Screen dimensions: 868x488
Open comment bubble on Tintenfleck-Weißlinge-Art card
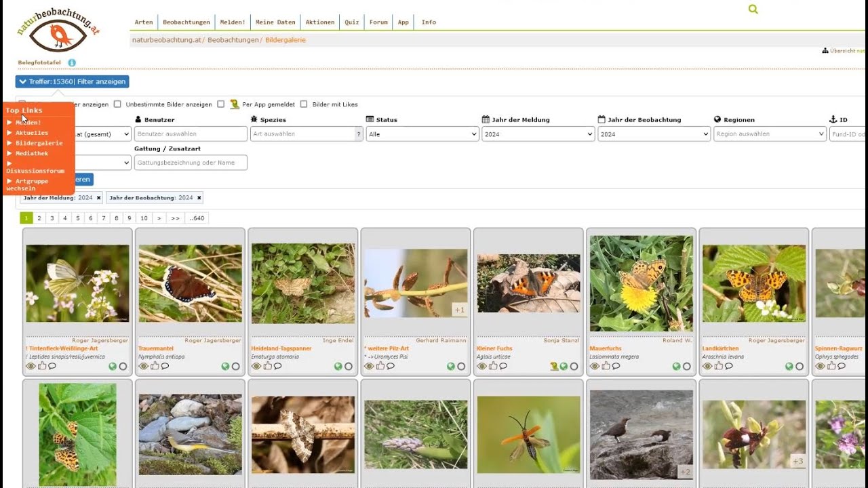pyautogui.click(x=52, y=366)
